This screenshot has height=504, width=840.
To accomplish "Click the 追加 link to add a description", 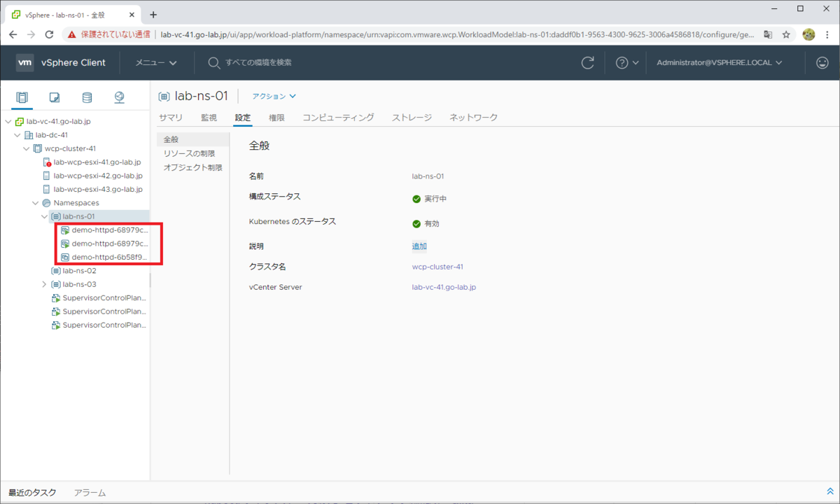I will (x=419, y=246).
